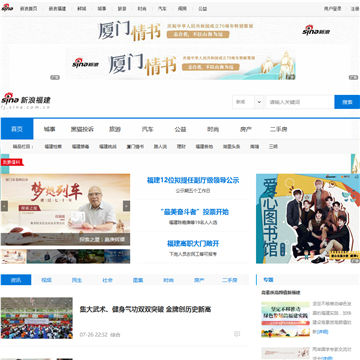The image size is (360, 360).
Task: Show previous slide with carousel left arrow
Action: tap(4, 206)
